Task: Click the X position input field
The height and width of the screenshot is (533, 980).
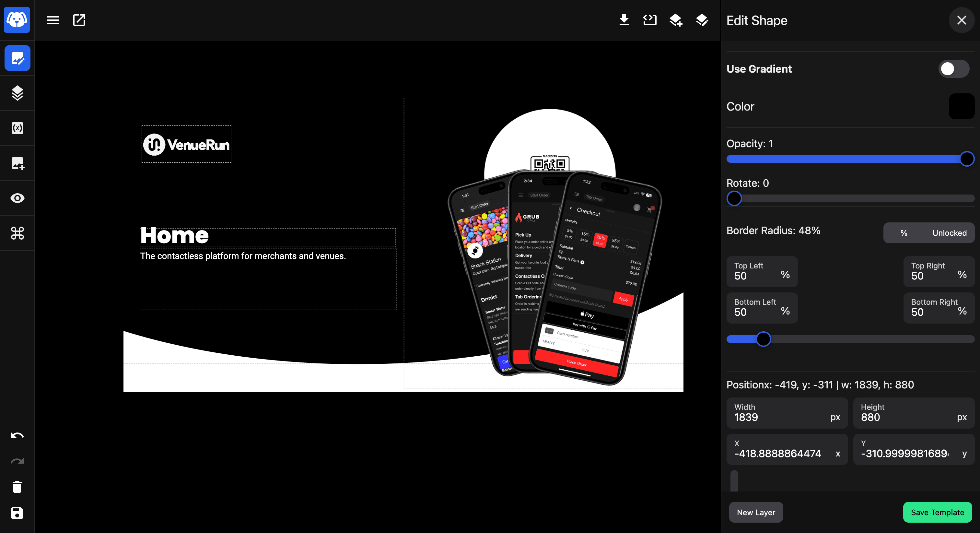Action: tap(787, 449)
